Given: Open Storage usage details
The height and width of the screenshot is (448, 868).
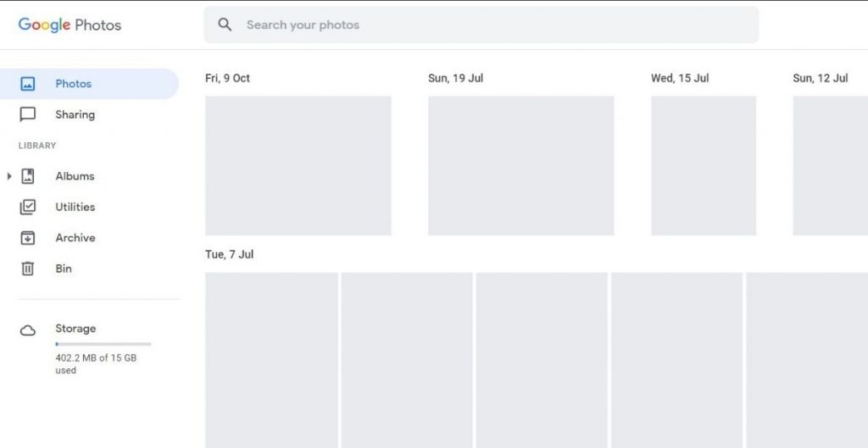Looking at the screenshot, I should (75, 329).
